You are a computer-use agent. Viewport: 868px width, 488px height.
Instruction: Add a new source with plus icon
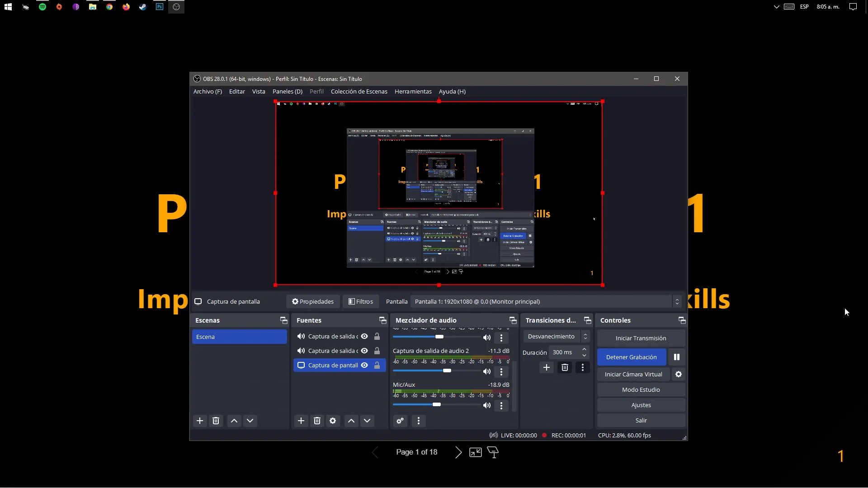[301, 421]
